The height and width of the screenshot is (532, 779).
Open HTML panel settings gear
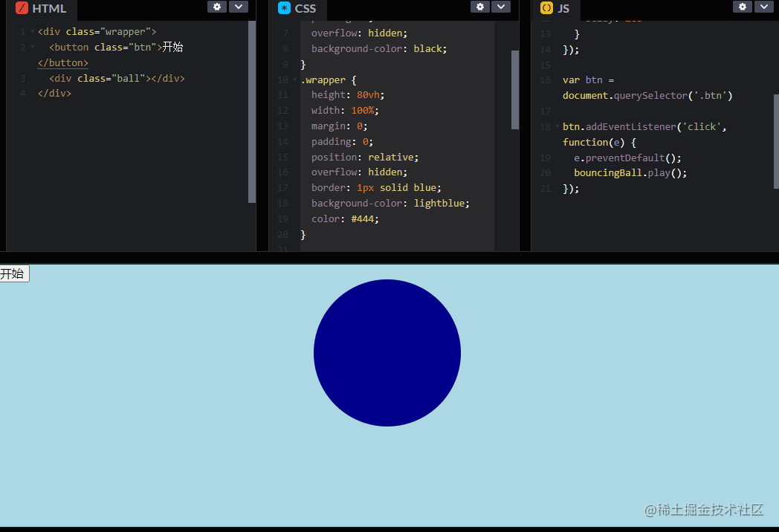click(216, 7)
